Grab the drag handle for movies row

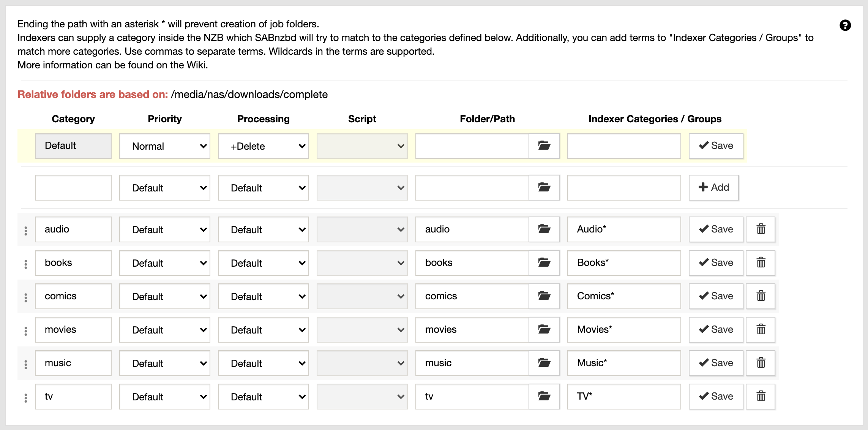(x=26, y=331)
